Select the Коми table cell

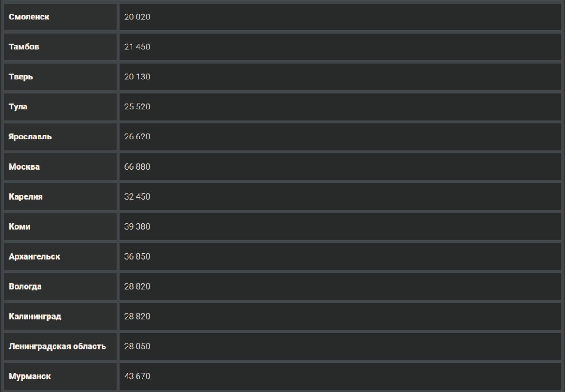(19, 227)
